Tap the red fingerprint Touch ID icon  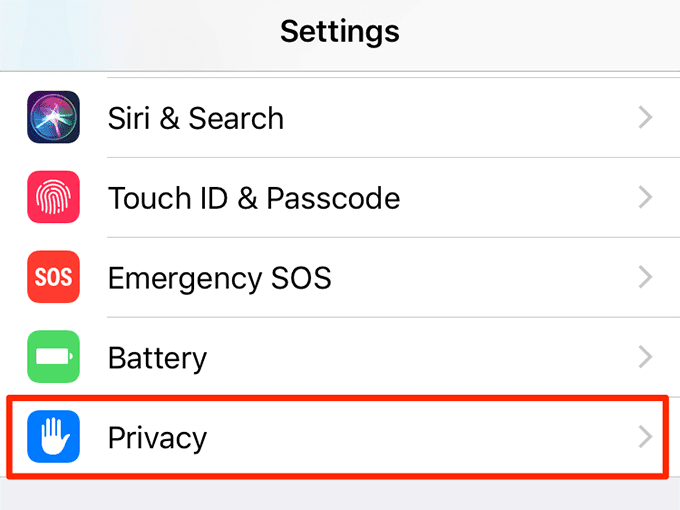pos(52,198)
